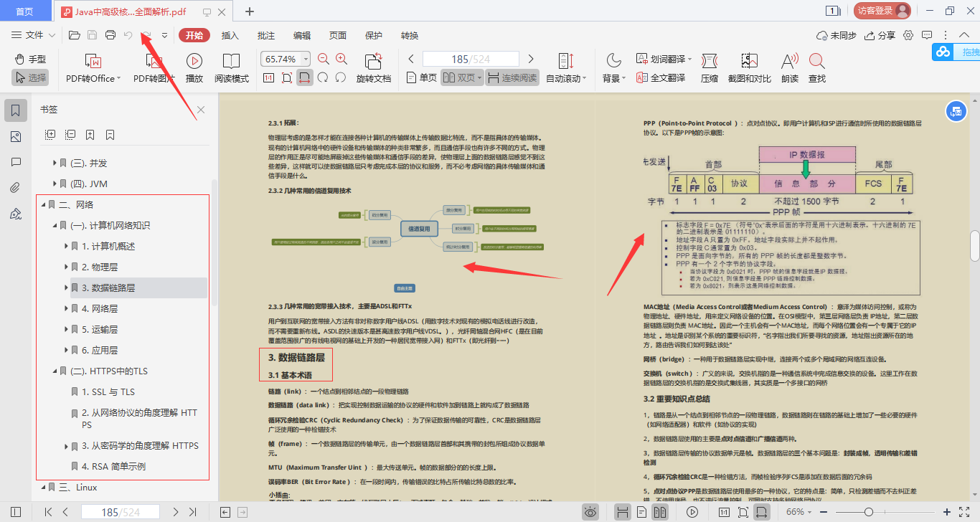Toggle 双页 two-page layout

(x=461, y=77)
